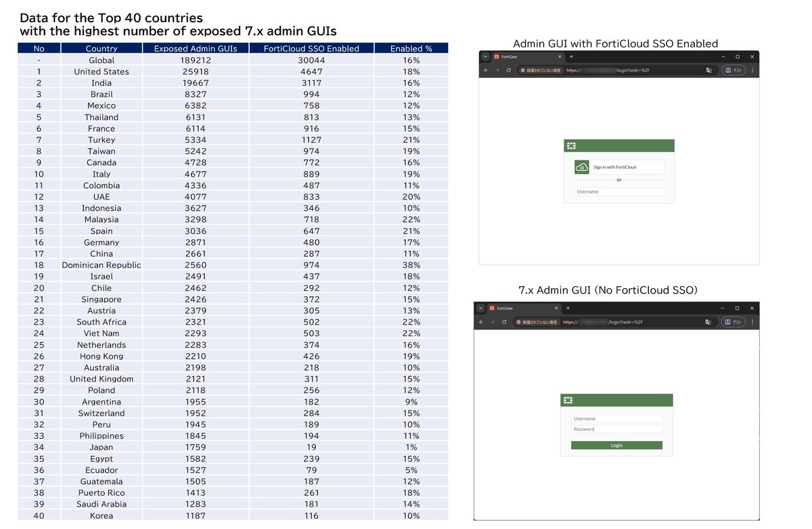Click FortiGate tab in the SSO-enabled window
This screenshot has height=529, width=812.
526,57
